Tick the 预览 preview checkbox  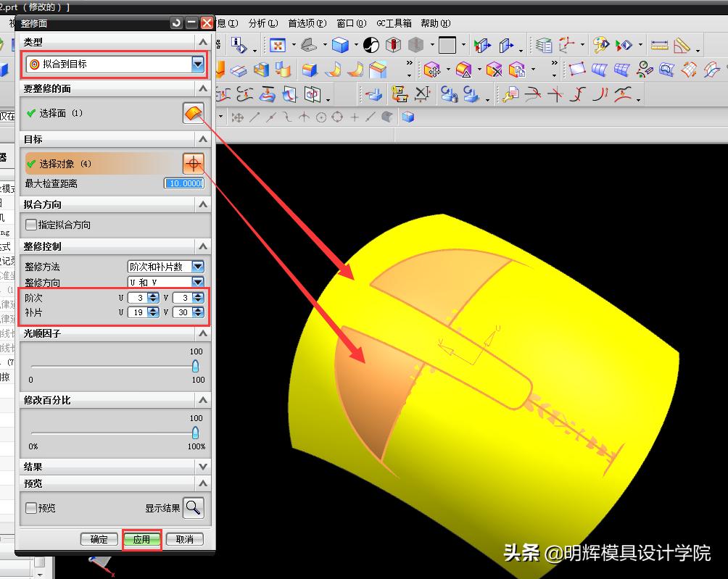(31, 508)
